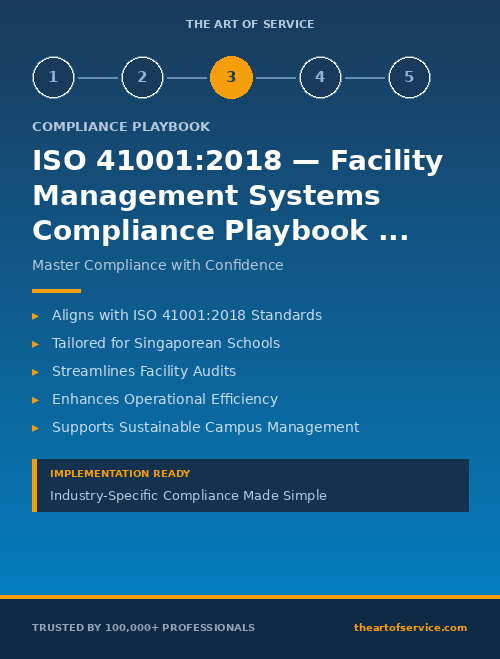Image resolution: width=500 pixels, height=659 pixels.
Task: Click step circle number 1
Action: 53,77
